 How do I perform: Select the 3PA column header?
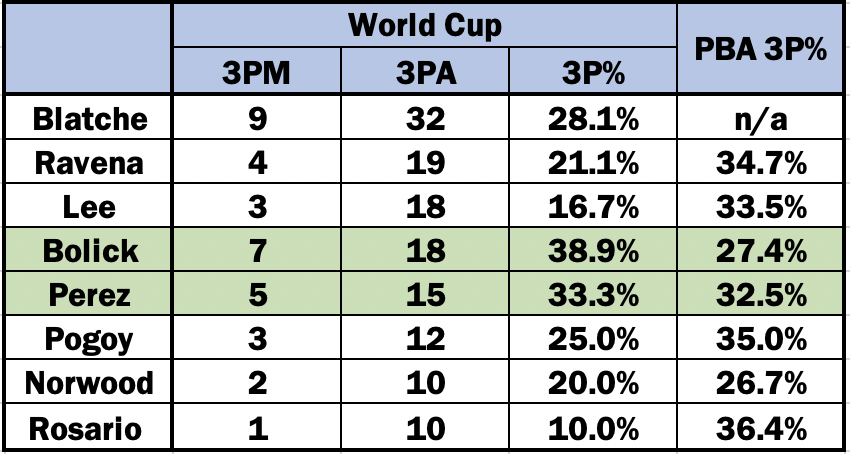(424, 71)
